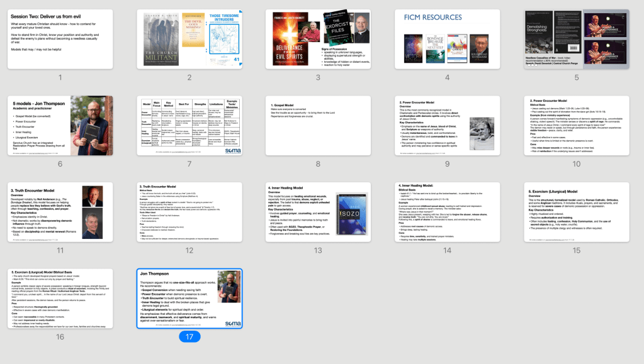Select the 'Session Two: Deliver us from evil' slide
This screenshot has width=644, height=364.
tap(60, 39)
